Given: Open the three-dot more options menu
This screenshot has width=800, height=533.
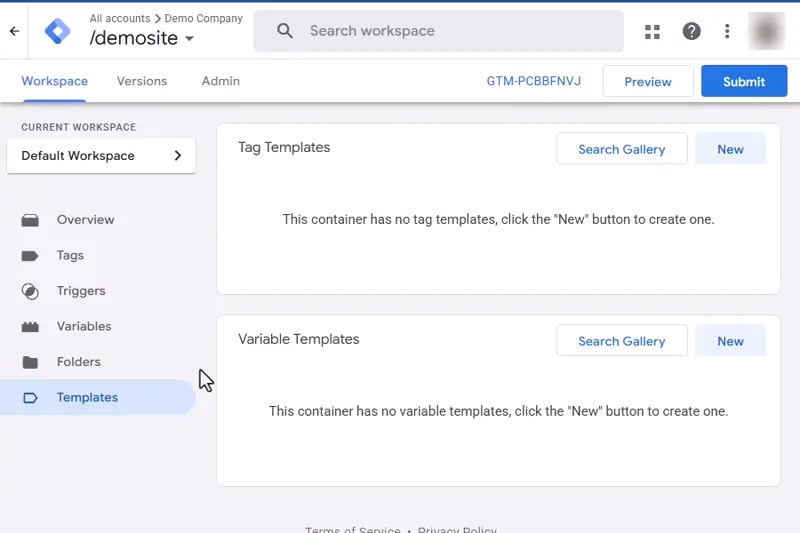Looking at the screenshot, I should [x=727, y=31].
